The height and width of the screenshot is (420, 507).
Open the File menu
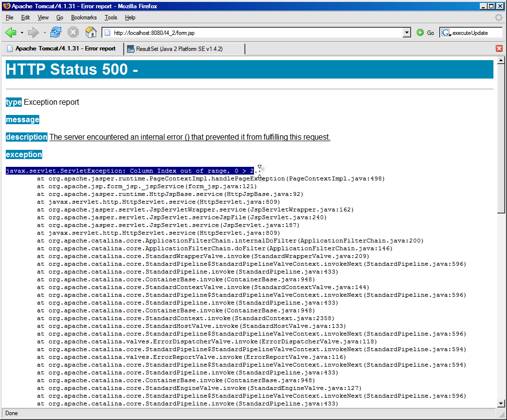tap(10, 17)
